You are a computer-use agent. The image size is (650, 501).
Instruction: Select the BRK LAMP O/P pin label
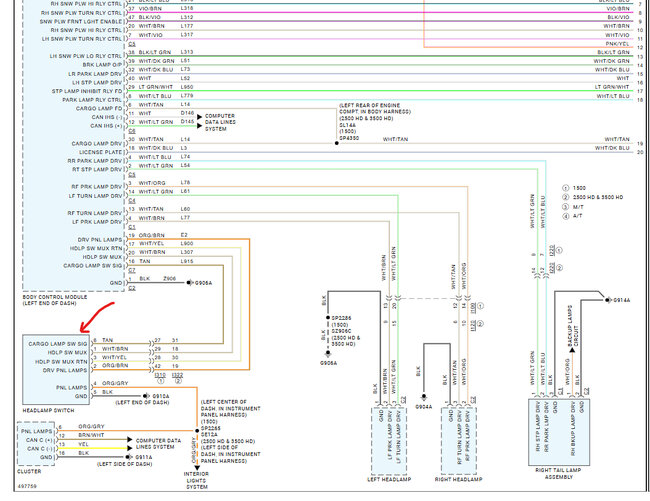(x=102, y=65)
